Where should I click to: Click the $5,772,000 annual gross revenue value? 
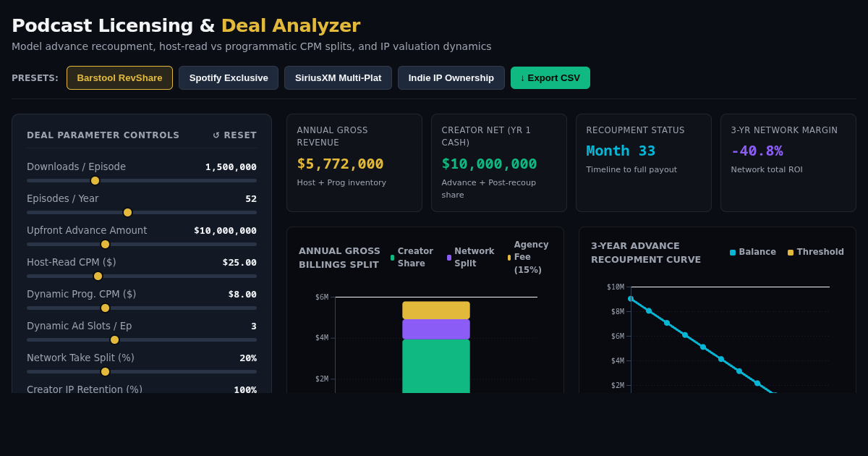(x=341, y=164)
